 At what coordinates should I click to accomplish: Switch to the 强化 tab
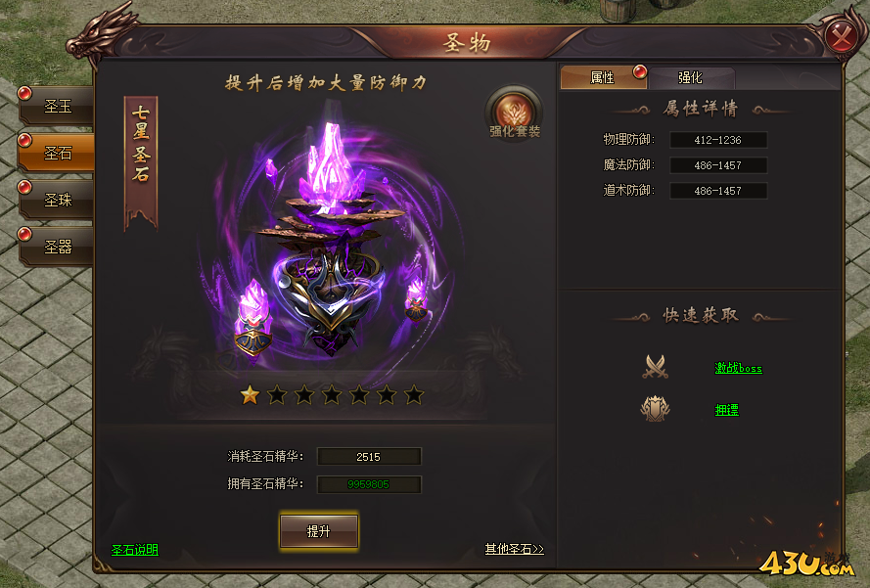(x=691, y=77)
